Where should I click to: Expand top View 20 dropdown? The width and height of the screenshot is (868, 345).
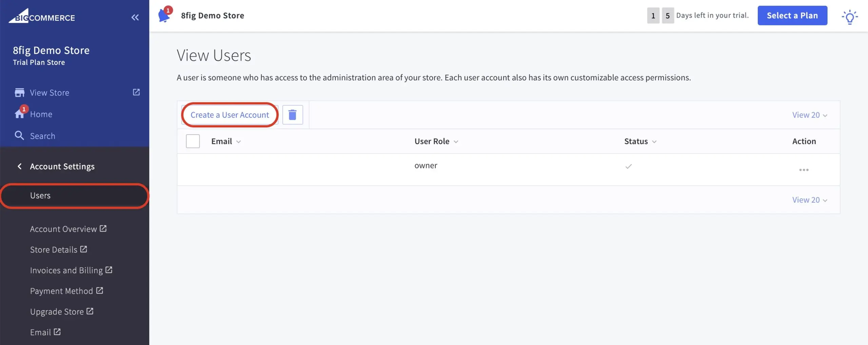tap(810, 115)
